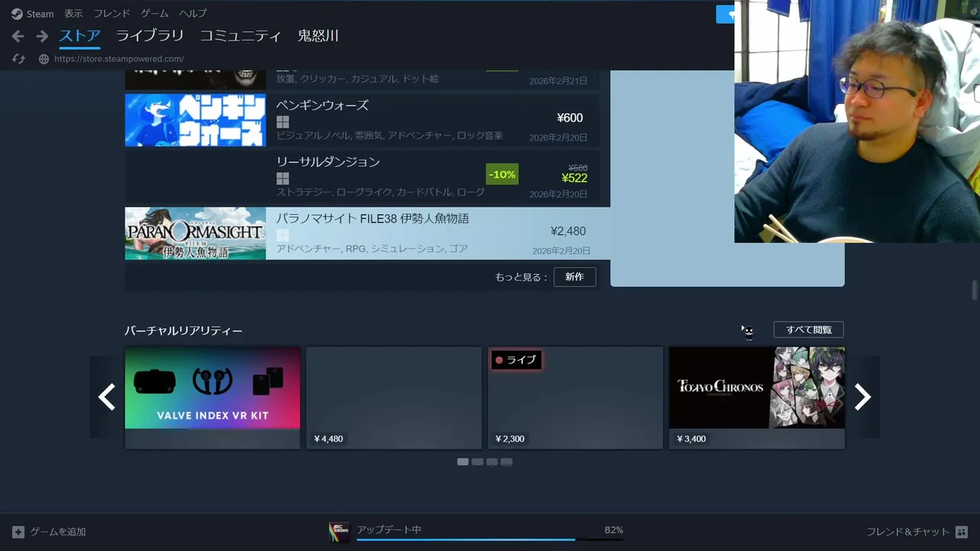The image size is (980, 551).
Task: Select パラノマサイト FILE38 伊勢人魚物語 title
Action: [x=372, y=219]
